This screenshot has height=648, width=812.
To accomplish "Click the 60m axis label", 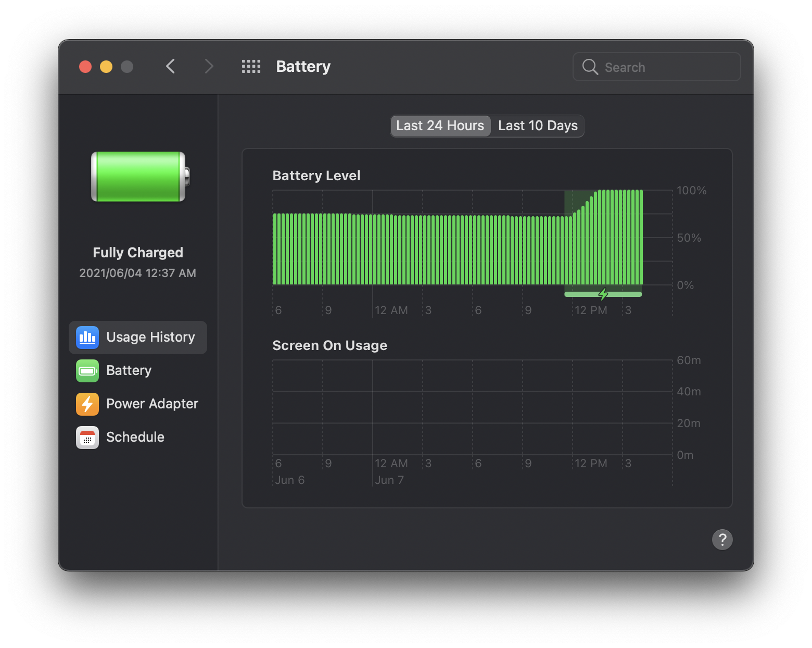I will click(x=689, y=360).
